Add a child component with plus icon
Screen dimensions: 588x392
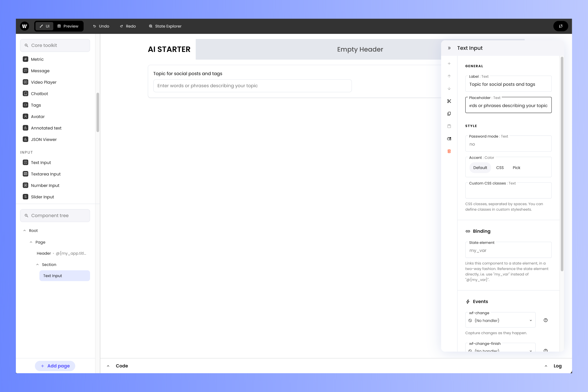[449, 63]
